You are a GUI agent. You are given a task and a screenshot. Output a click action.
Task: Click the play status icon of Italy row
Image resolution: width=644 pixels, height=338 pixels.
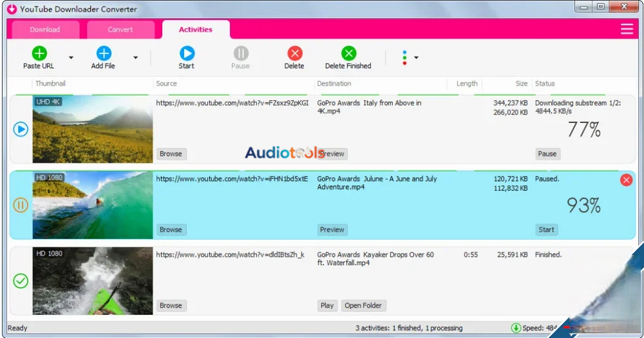coord(21,129)
